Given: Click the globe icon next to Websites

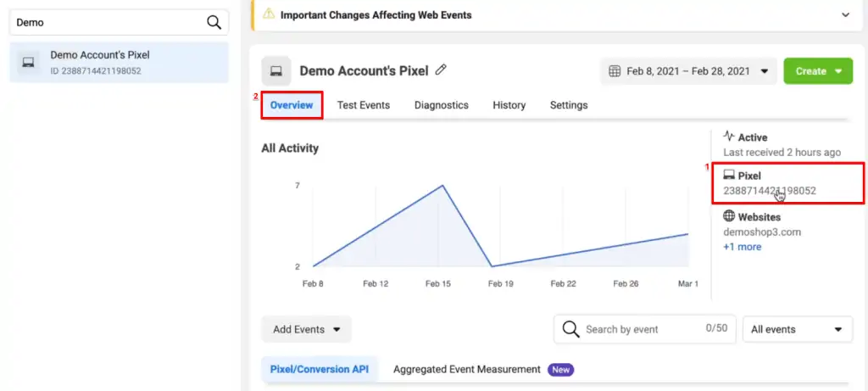Looking at the screenshot, I should [x=729, y=216].
